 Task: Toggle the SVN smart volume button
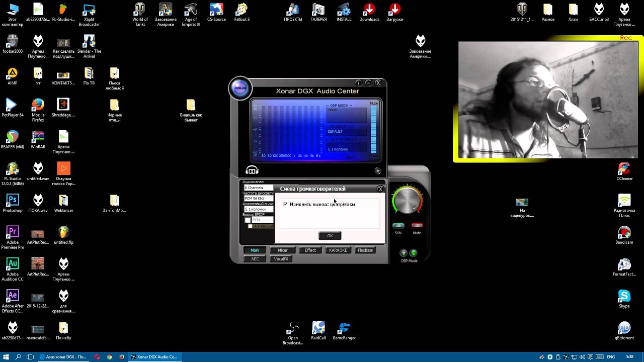pos(398,226)
